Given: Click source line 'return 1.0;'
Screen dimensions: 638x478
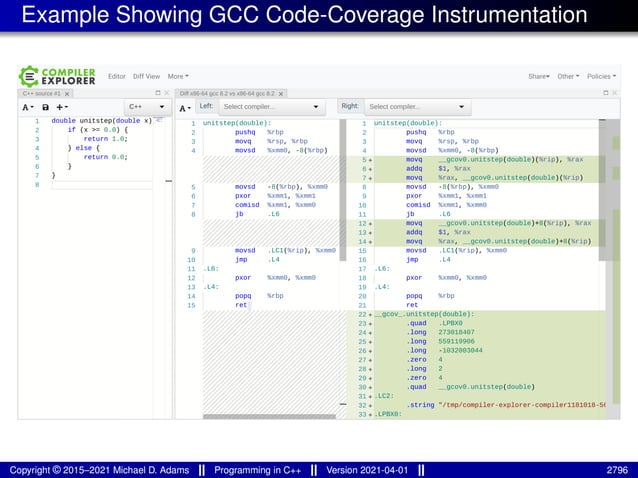Looking at the screenshot, I should point(105,139).
